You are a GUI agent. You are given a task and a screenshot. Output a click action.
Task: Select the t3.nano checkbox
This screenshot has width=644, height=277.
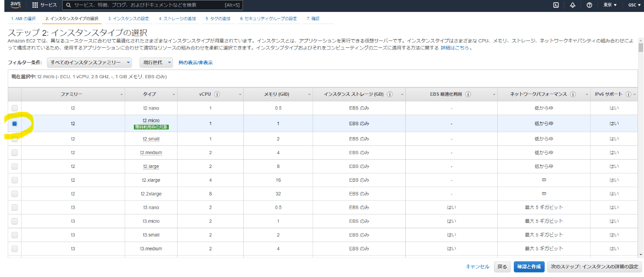15,207
